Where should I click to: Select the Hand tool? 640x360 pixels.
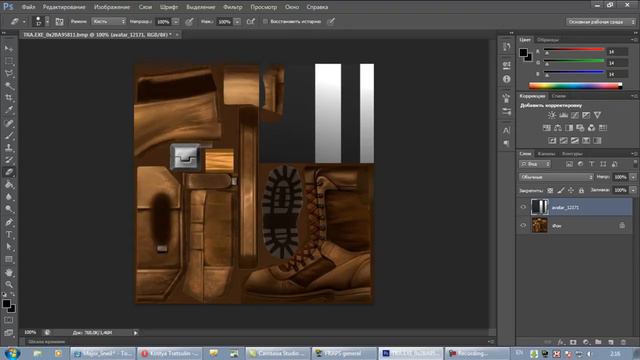tap(9, 272)
